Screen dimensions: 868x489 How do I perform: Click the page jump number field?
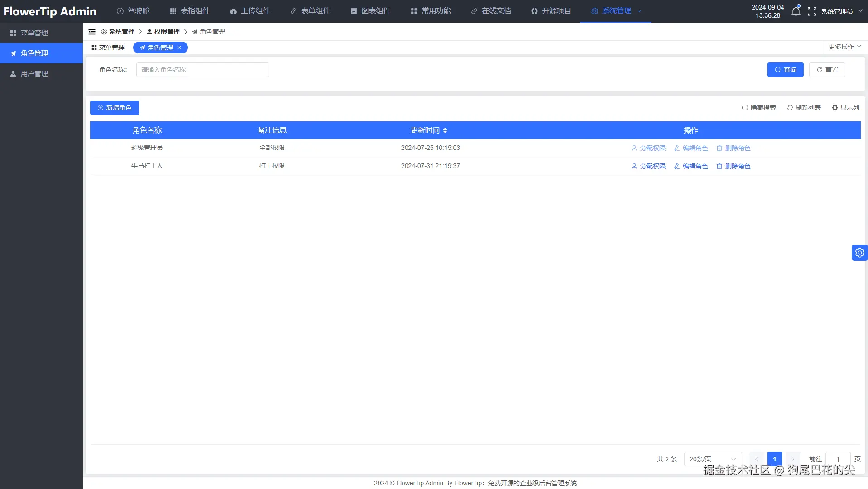pos(838,459)
